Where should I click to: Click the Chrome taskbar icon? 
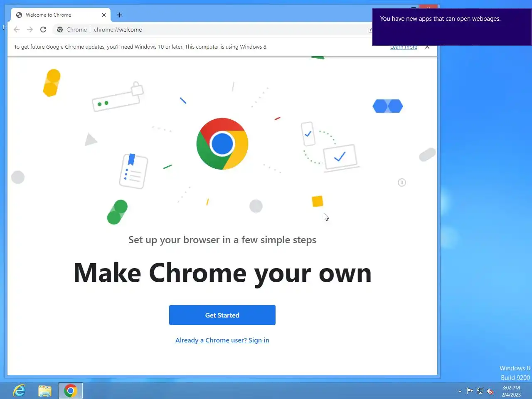tap(71, 391)
